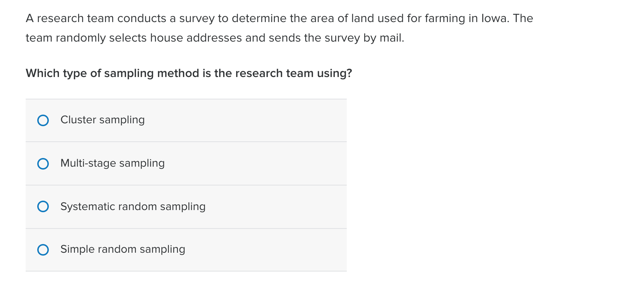Select the Cluster sampling radio button

point(43,120)
